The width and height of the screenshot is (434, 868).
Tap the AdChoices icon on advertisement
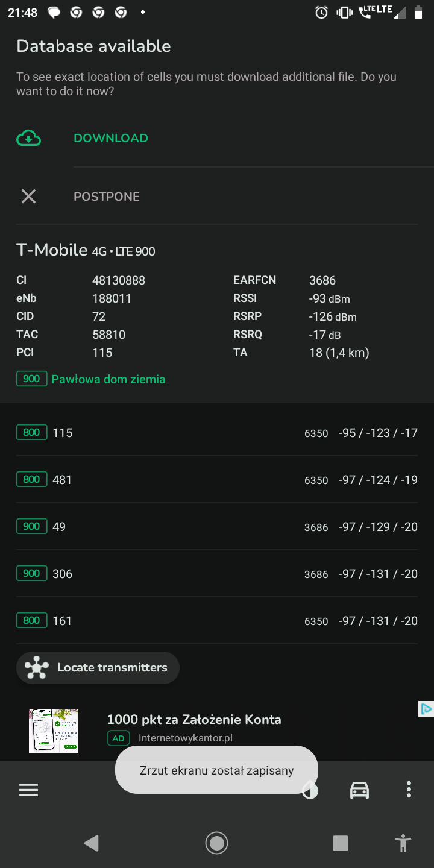point(426,709)
